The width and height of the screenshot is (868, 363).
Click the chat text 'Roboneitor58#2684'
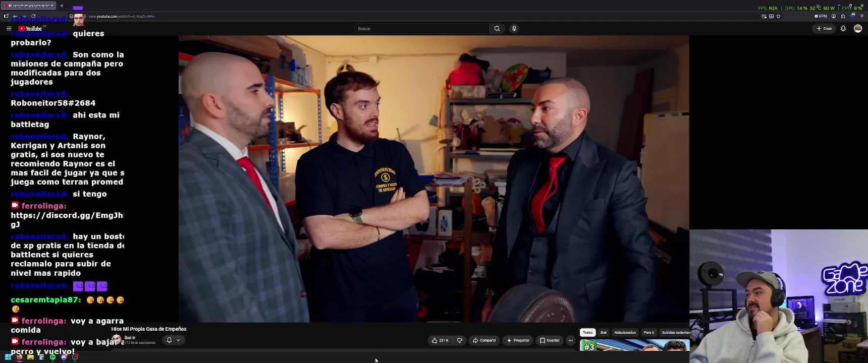[53, 103]
